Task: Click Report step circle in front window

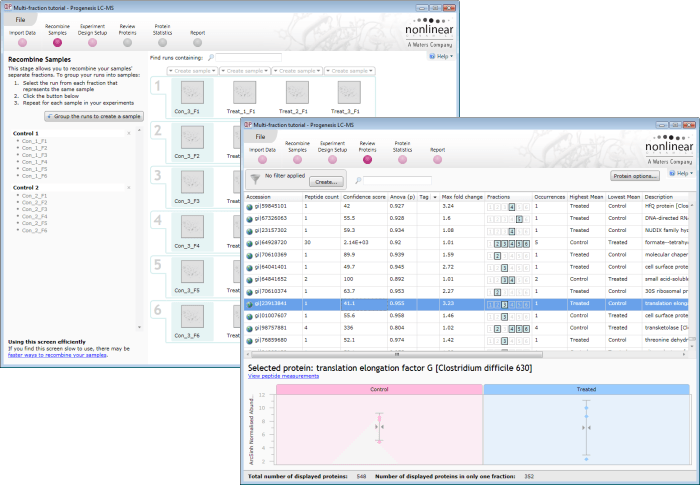Action: coord(438,160)
